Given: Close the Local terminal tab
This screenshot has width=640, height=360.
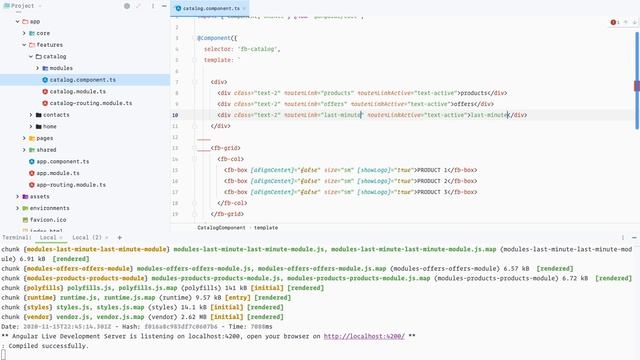Looking at the screenshot, I should 61,238.
